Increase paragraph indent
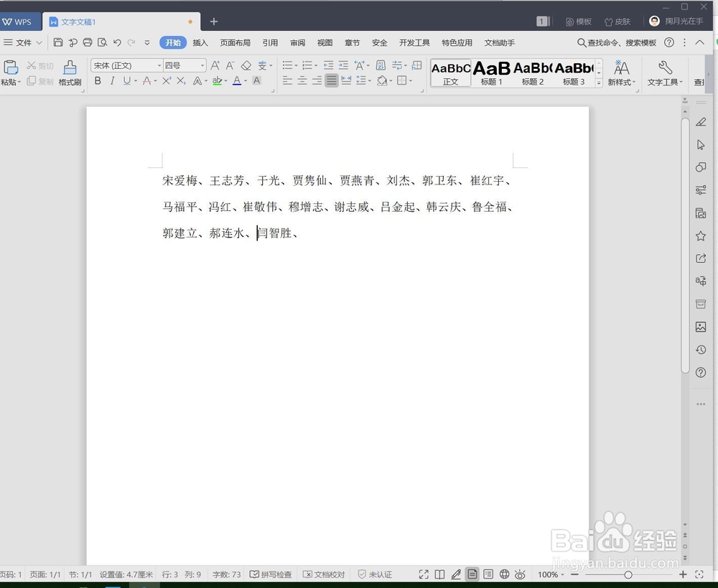 (343, 65)
